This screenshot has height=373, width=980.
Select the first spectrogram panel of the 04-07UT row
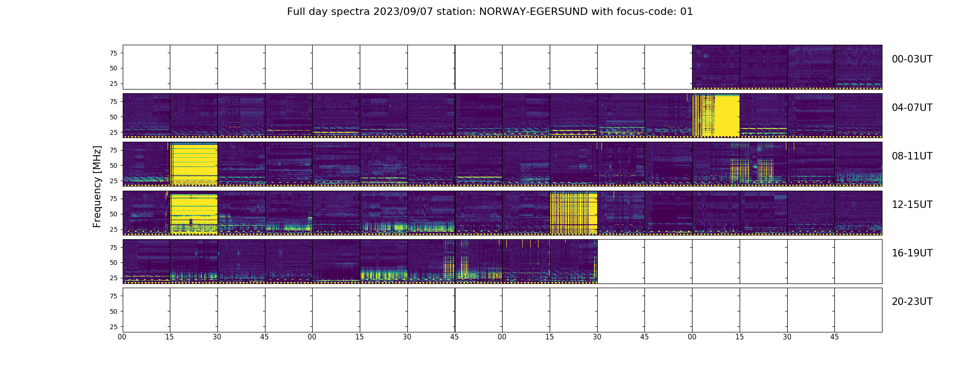click(x=146, y=116)
